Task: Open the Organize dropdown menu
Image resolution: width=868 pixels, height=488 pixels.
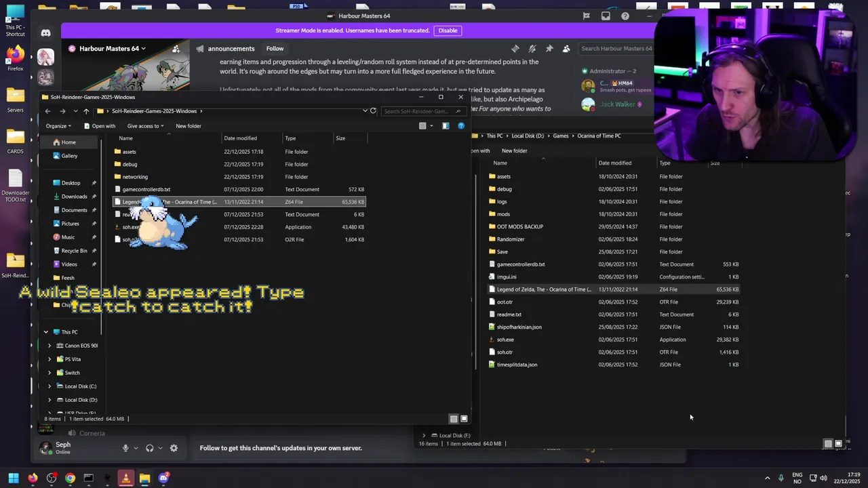Action: [x=58, y=126]
